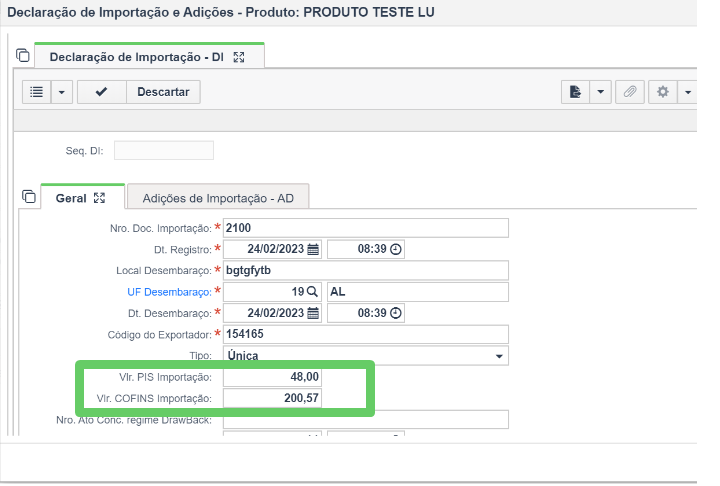720x486 pixels.
Task: Click copy icon beside Geral tab
Action: tap(29, 197)
